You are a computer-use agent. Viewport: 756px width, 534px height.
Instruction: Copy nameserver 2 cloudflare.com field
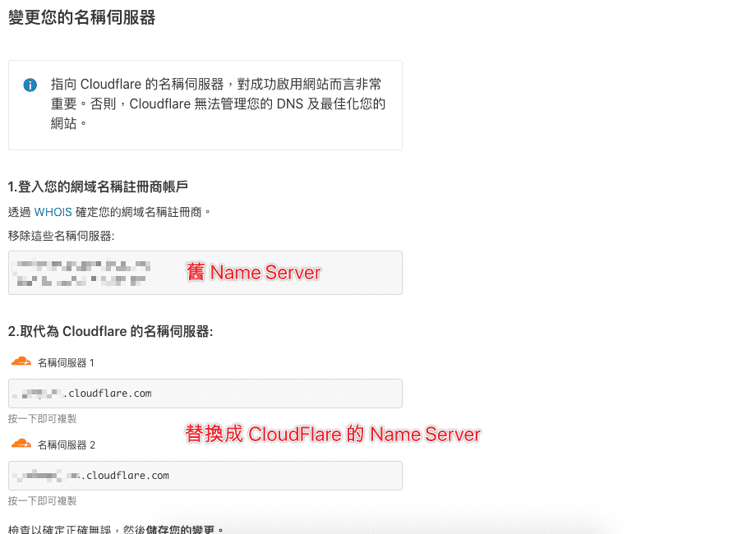pyautogui.click(x=205, y=476)
